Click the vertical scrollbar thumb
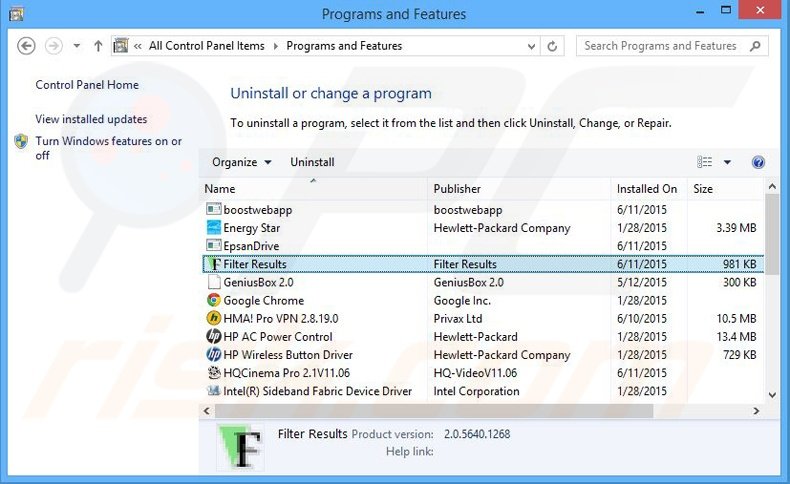Screen dimensions: 790x484 772,235
